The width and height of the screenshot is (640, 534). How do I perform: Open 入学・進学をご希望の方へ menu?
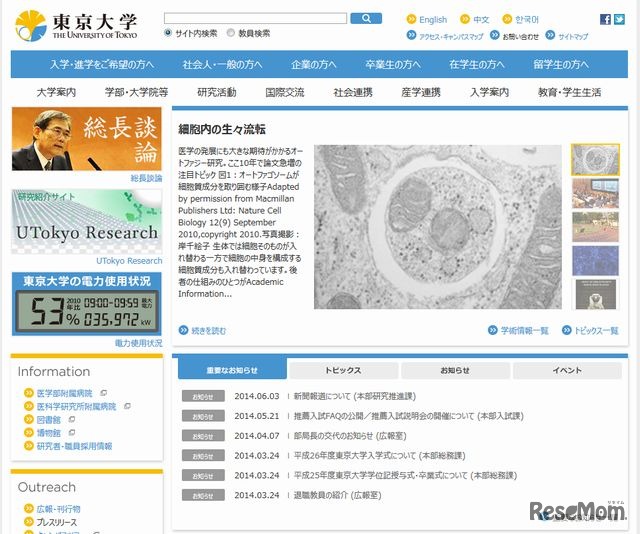[x=102, y=65]
